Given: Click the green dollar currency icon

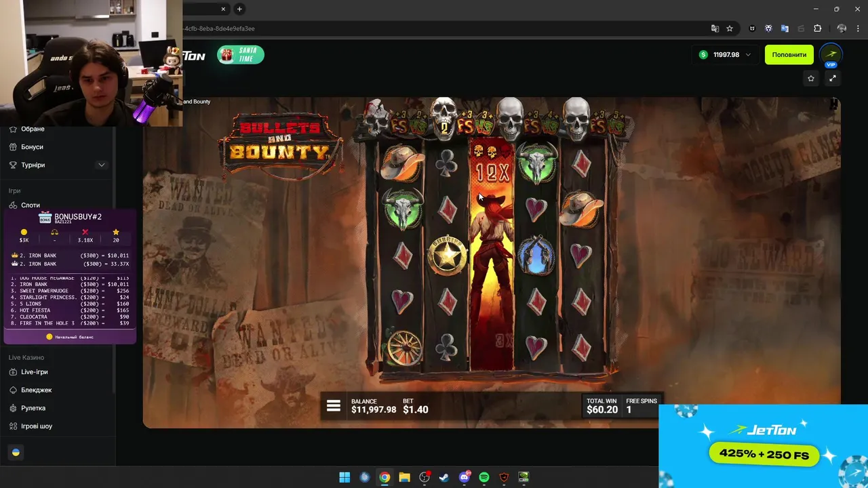Looking at the screenshot, I should click(x=703, y=55).
